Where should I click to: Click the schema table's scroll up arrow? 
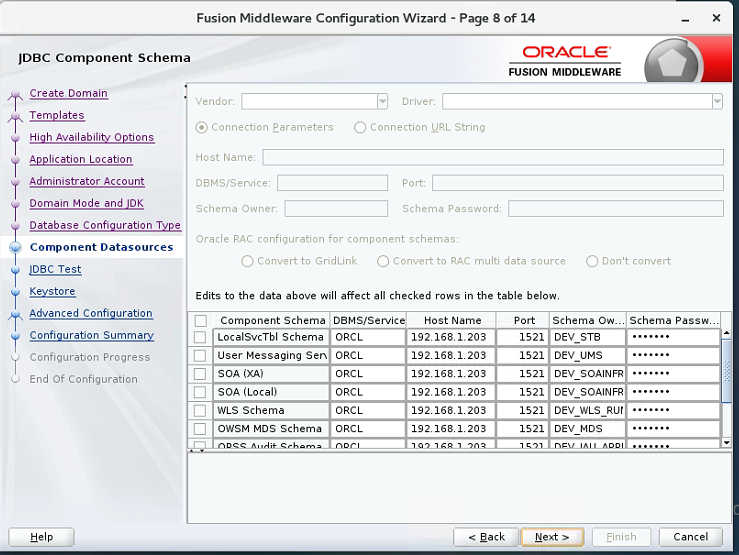point(726,333)
